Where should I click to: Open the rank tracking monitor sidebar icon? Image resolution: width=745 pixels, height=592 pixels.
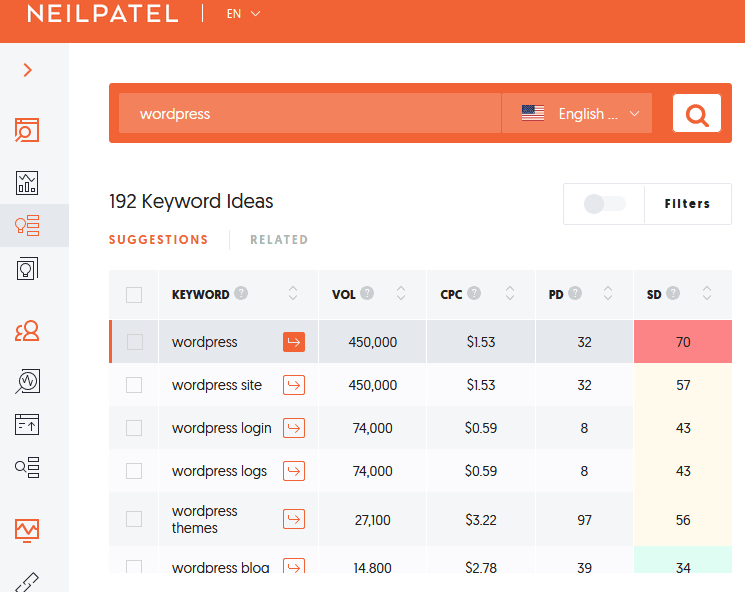coord(27,530)
